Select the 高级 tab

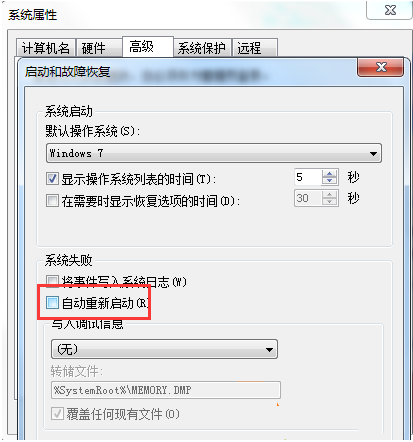click(148, 46)
